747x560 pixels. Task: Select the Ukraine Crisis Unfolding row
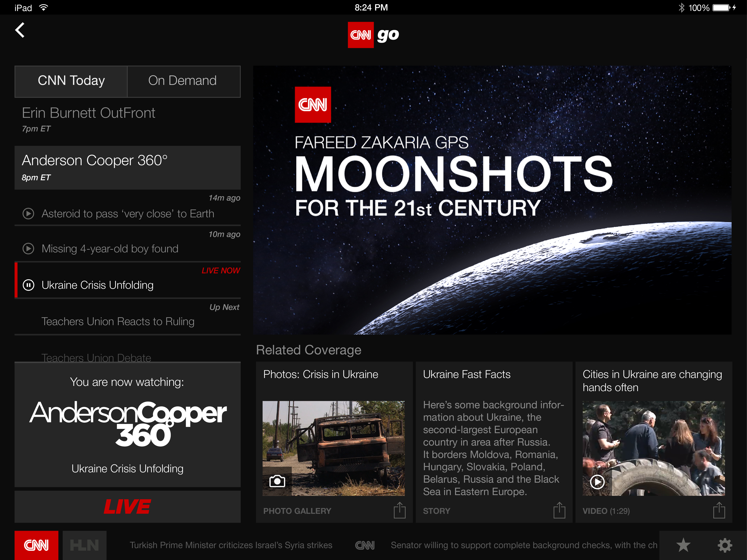(127, 281)
